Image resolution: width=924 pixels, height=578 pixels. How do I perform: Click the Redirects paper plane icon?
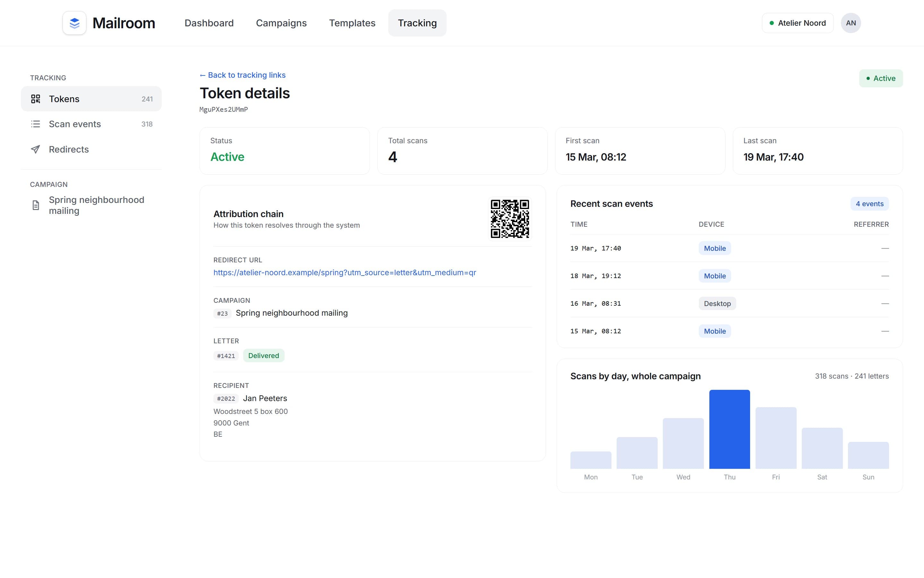tap(36, 149)
